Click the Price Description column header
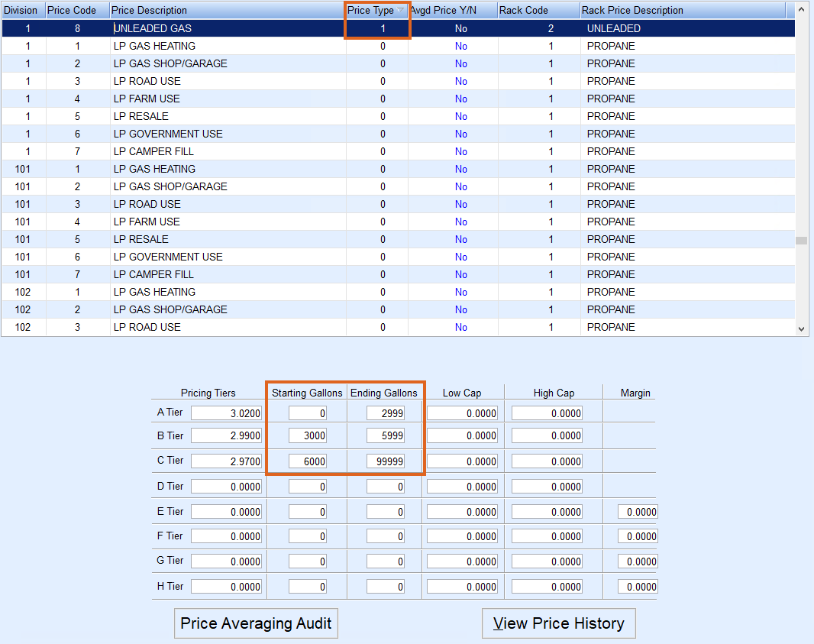The image size is (814, 644). (228, 11)
